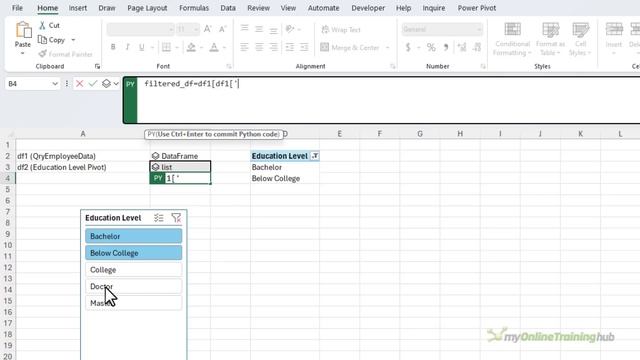Open the font size dropdown
640x360 pixels.
(x=196, y=29)
